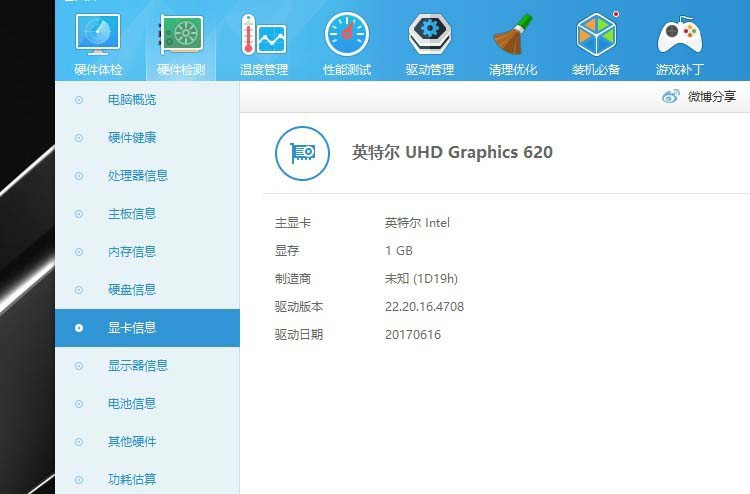Click the 主显卡 label
This screenshot has width=750, height=494.
(293, 223)
